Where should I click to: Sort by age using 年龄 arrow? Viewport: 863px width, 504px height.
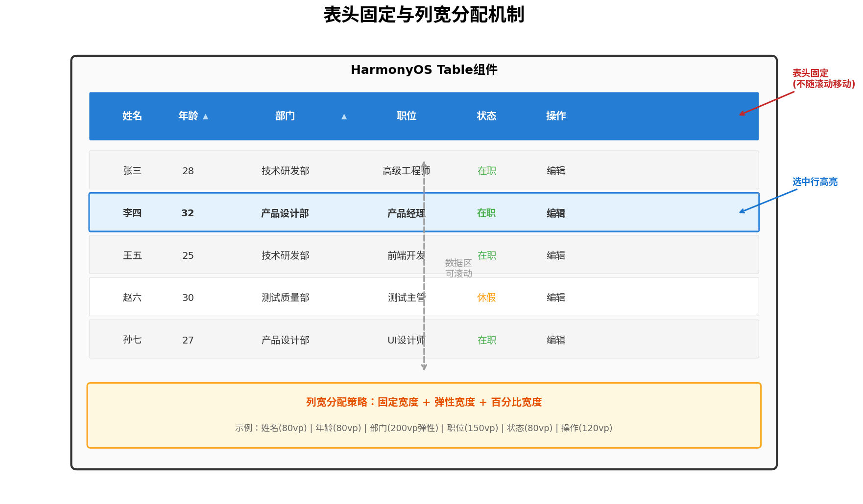click(x=206, y=116)
